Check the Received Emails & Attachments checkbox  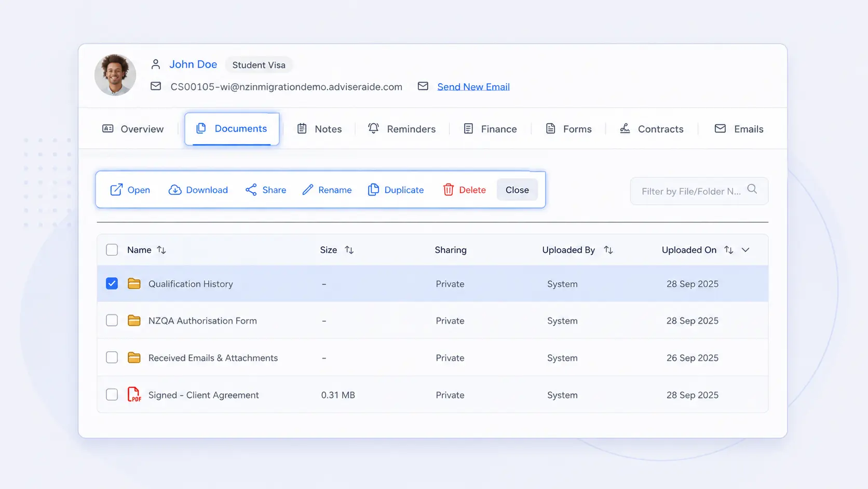[x=112, y=358]
